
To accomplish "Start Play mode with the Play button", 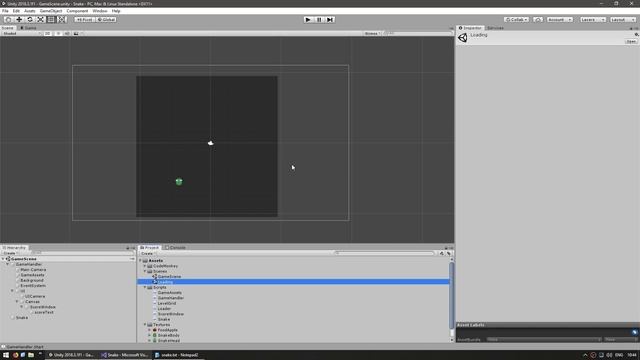I will [308, 20].
